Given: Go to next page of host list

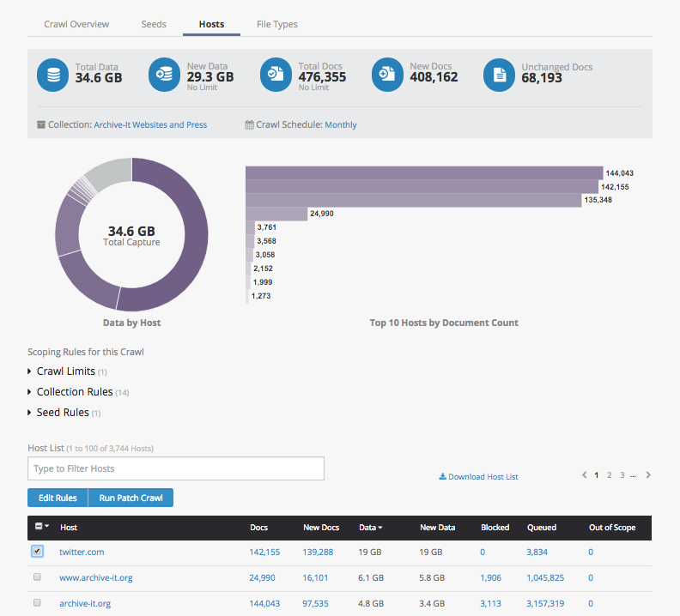Looking at the screenshot, I should (648, 474).
